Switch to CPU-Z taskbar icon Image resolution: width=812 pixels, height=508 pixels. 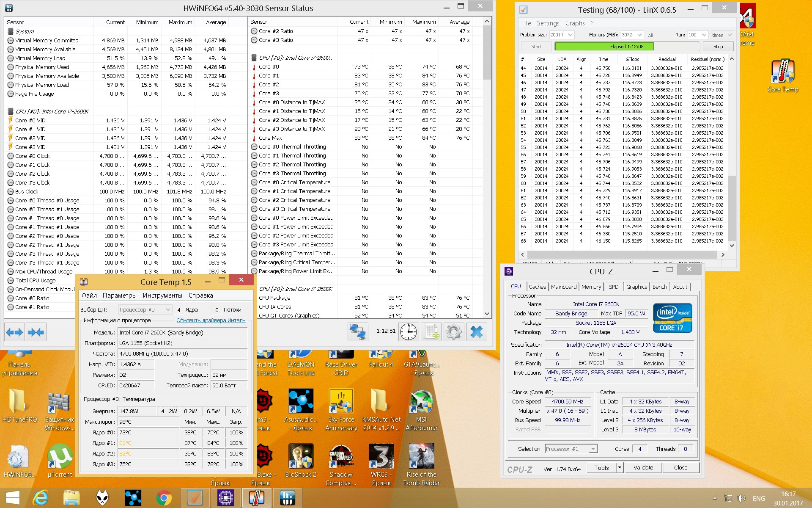click(x=225, y=498)
